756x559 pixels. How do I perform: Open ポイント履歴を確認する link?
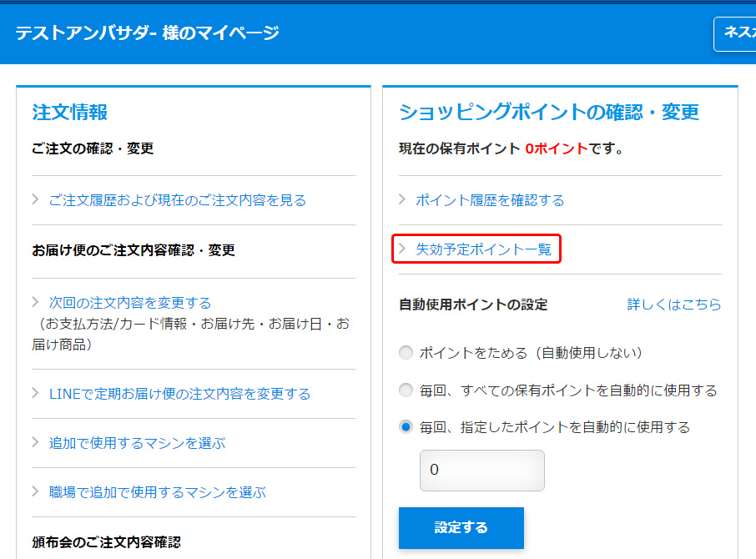click(x=490, y=200)
